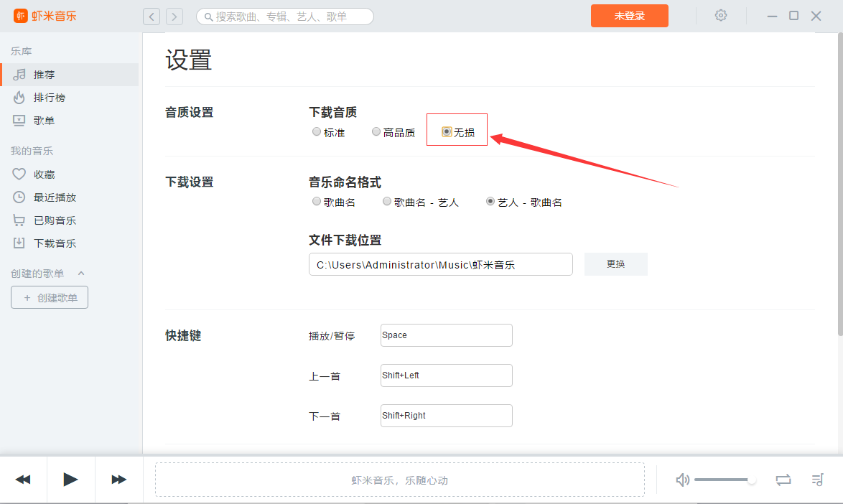
Task: Open 收藏 in the sidebar
Action: tap(70, 174)
